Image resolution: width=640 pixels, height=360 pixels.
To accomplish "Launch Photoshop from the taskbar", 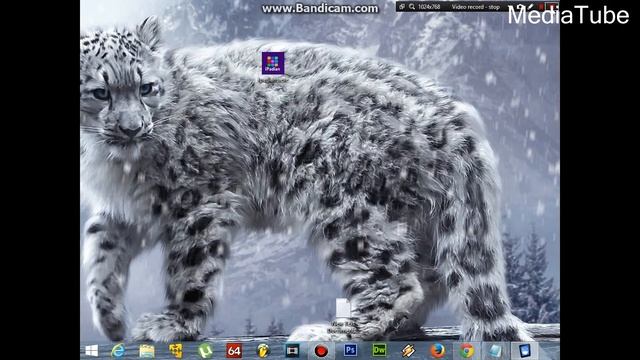I will [350, 350].
